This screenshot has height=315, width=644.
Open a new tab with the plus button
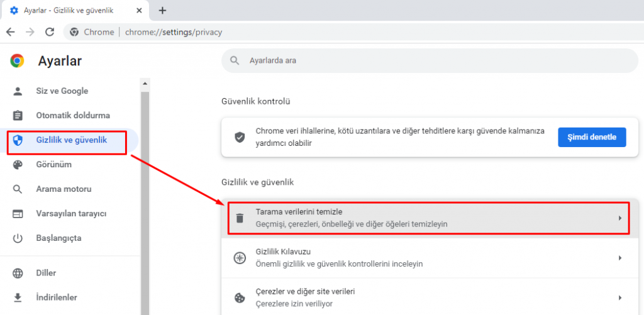pyautogui.click(x=162, y=10)
